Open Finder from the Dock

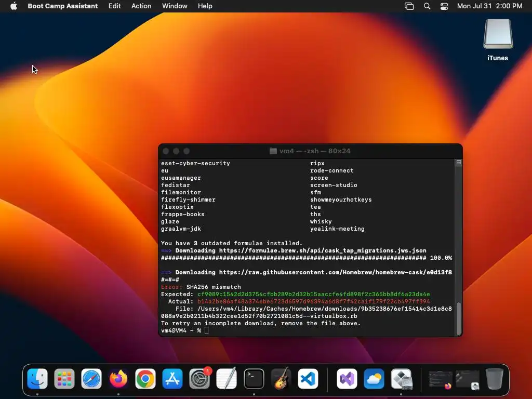point(37,379)
